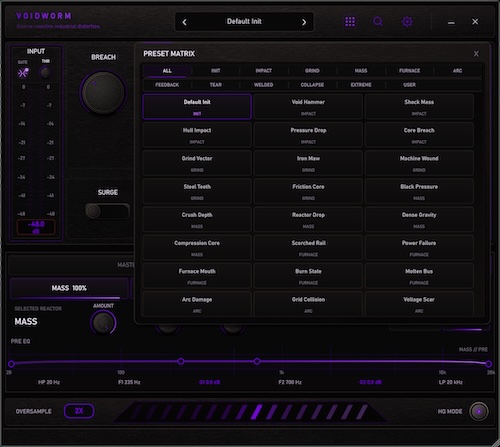Load the Voltage Scar preset
This screenshot has height=447, width=500.
(419, 304)
